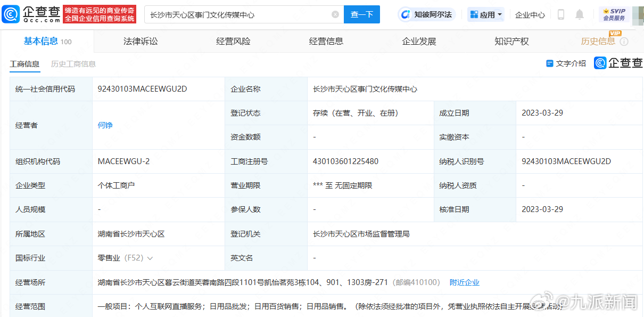Click the 文字介绍 icon button
Image resolution: width=644 pixels, height=317 pixels.
566,63
